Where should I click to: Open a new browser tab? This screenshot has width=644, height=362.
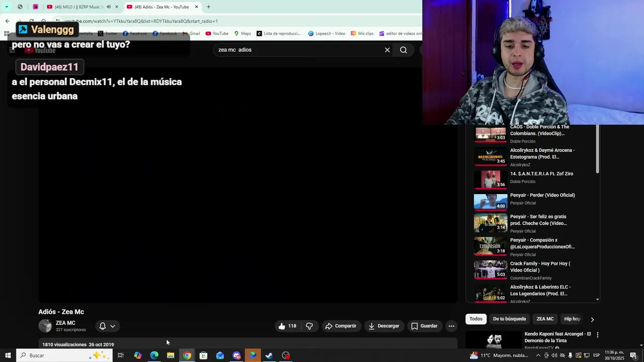point(208,7)
